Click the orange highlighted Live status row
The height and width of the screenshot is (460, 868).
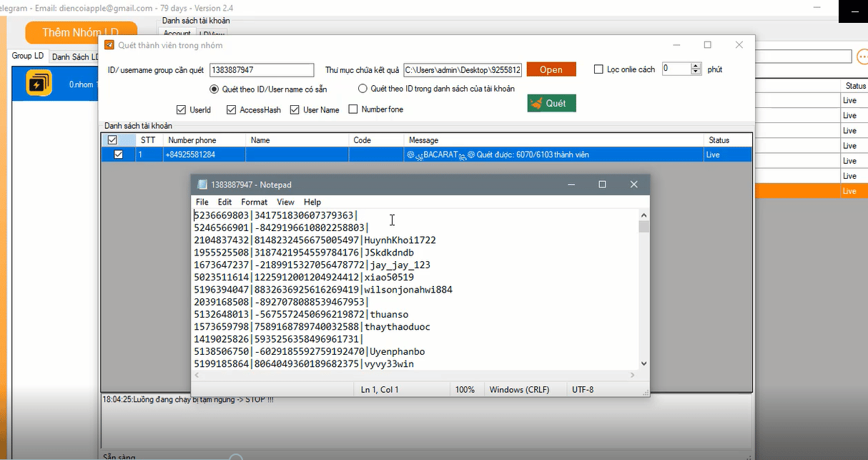pos(811,191)
